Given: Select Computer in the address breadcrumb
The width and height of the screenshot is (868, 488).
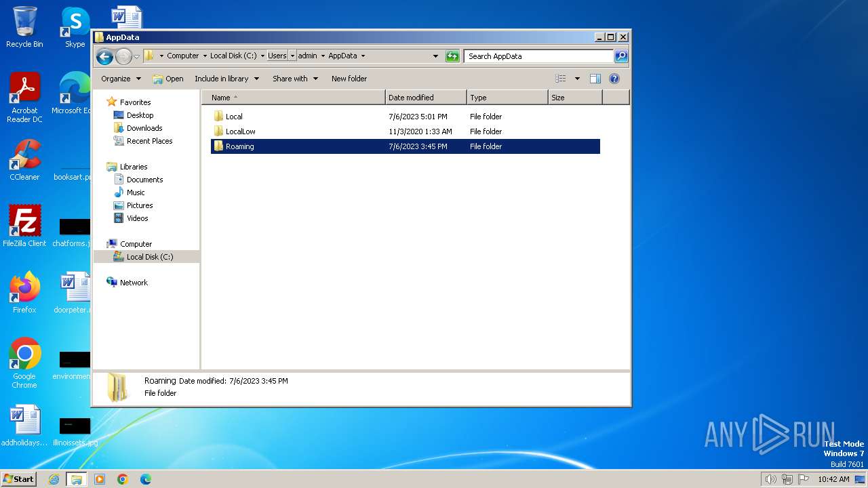Looking at the screenshot, I should pos(183,56).
